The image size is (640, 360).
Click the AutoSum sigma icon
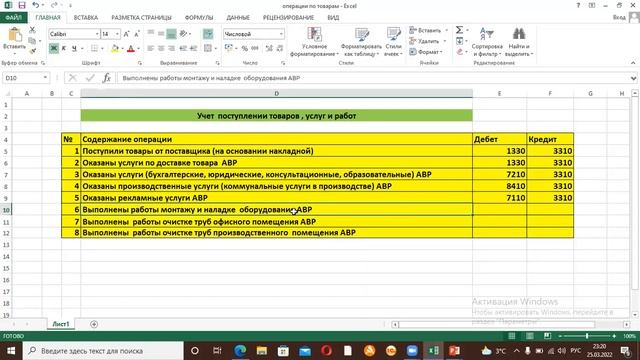(459, 30)
